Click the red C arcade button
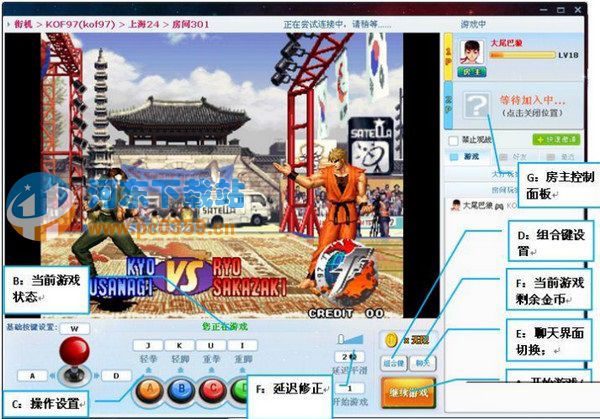This screenshot has width=600, height=419. pyautogui.click(x=213, y=390)
